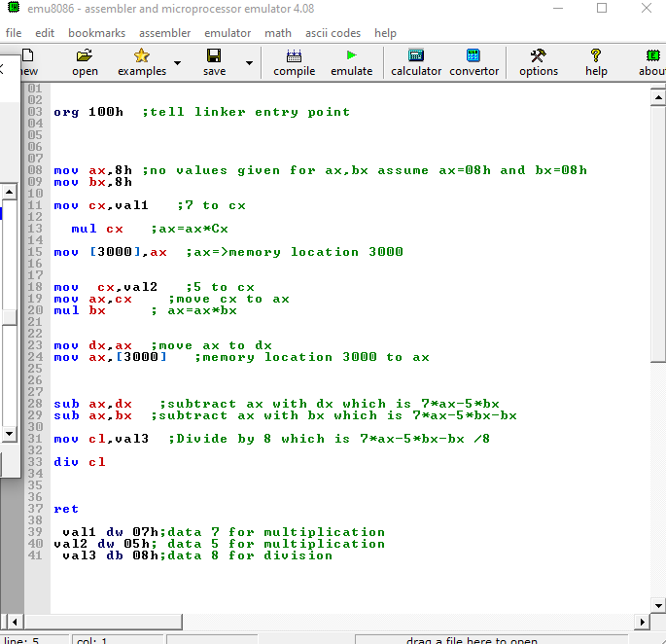Click the editor vertical scrollbar thumb
This screenshot has height=644, width=666.
pyautogui.click(x=658, y=233)
